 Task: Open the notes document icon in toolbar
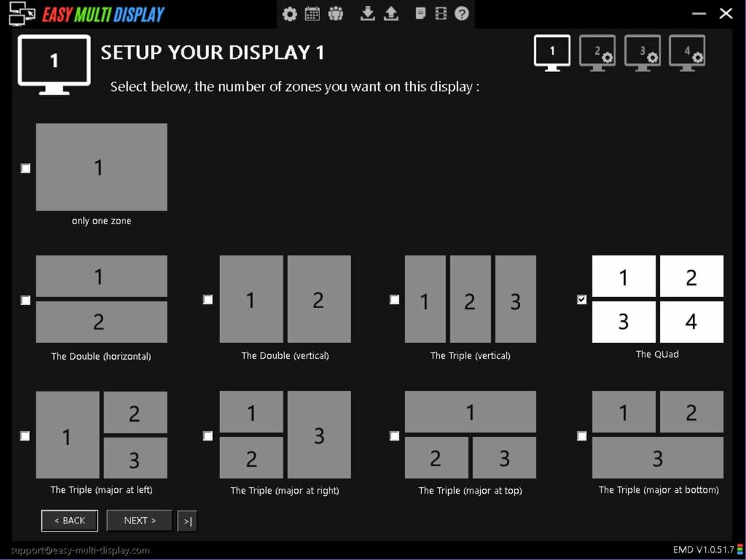tap(420, 13)
